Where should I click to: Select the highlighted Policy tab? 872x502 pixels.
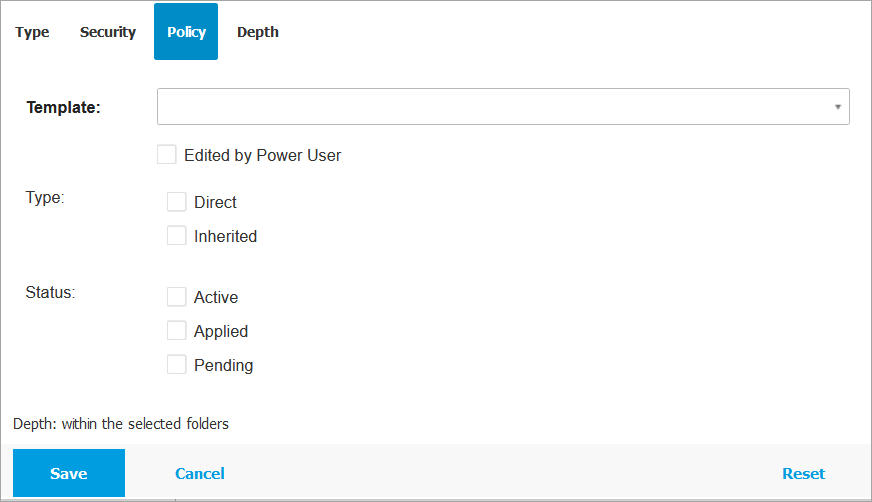pyautogui.click(x=186, y=32)
